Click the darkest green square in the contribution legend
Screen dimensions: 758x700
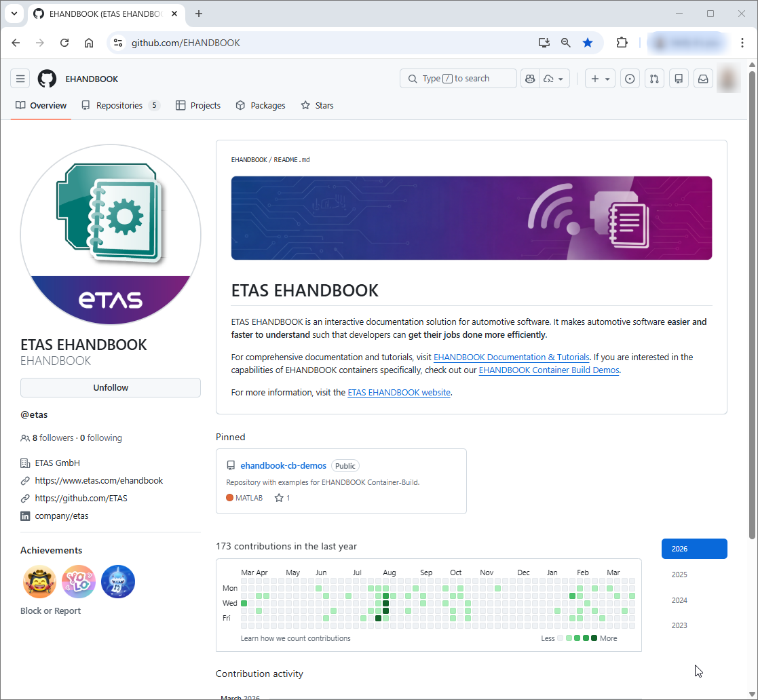(594, 638)
